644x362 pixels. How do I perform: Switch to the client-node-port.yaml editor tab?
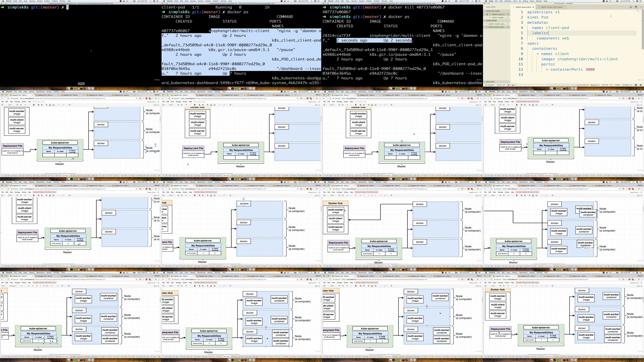[551, 7]
